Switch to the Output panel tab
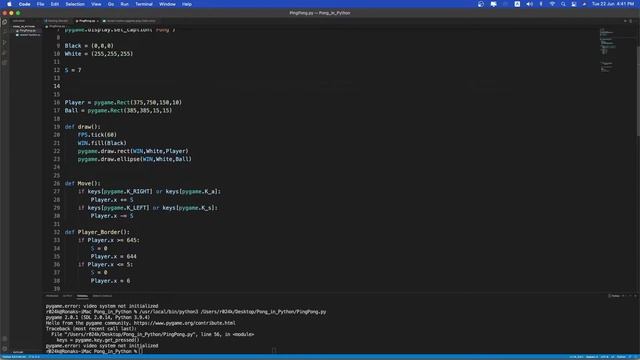This screenshot has width=640, height=360. coord(67,296)
